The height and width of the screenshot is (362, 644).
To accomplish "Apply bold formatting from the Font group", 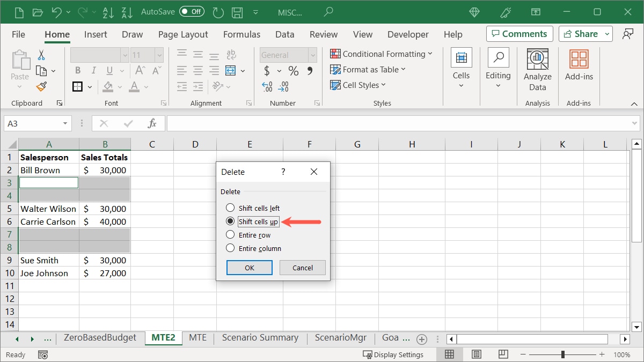I will tap(77, 70).
